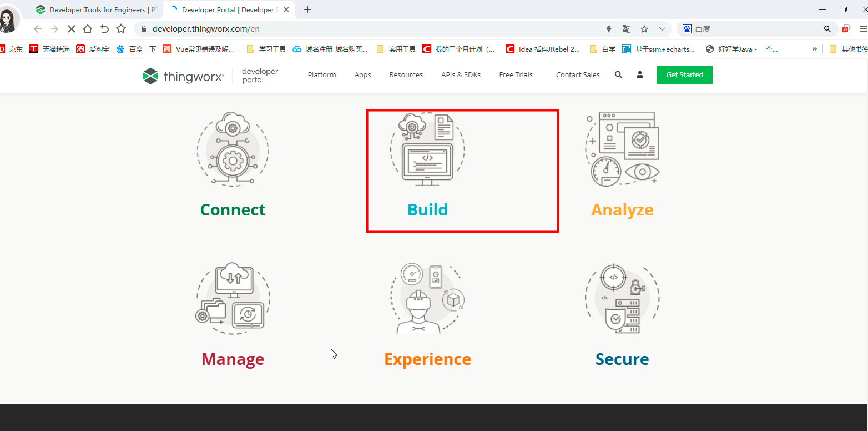Open the Build section
868x431 pixels.
point(427,209)
